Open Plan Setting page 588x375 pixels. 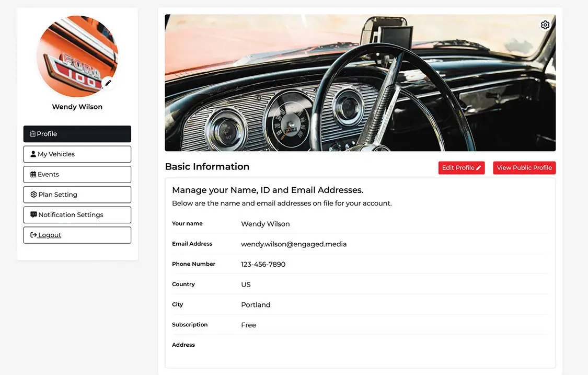(77, 195)
